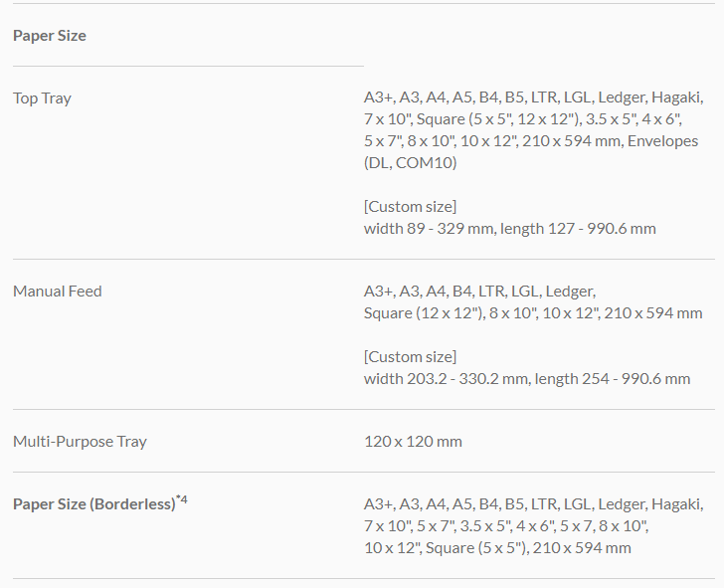
Task: Click Manual Feed's Square (12 x 12") line
Action: pos(533,313)
